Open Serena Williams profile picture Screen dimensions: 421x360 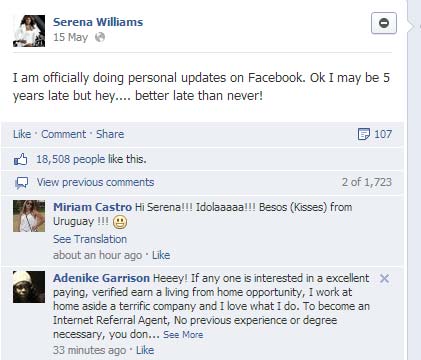[x=29, y=31]
